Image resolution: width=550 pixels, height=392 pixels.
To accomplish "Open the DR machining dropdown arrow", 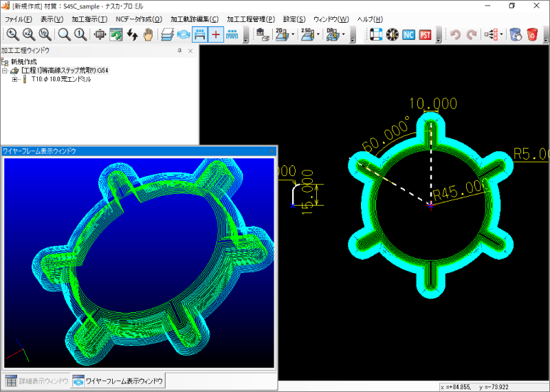I will 343,34.
